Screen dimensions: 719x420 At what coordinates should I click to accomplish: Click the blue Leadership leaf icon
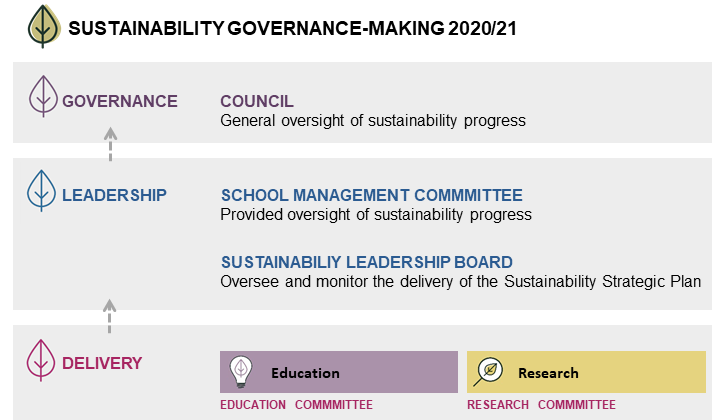click(42, 191)
